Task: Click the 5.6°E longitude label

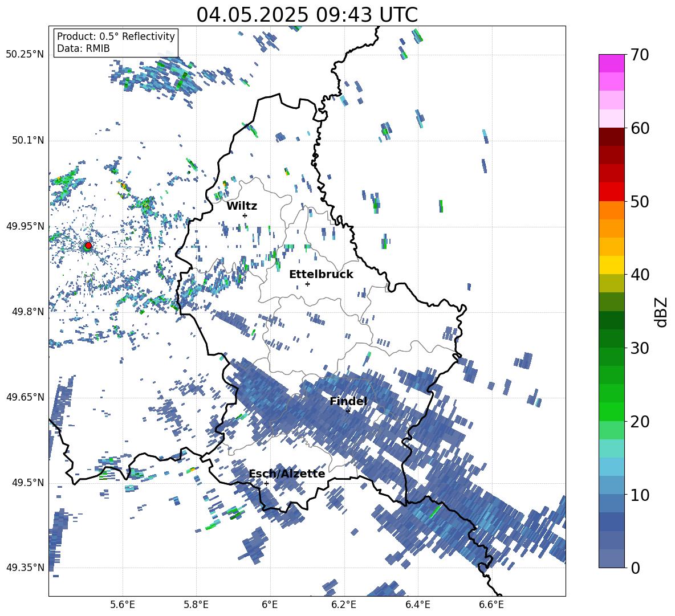Action: [x=123, y=605]
